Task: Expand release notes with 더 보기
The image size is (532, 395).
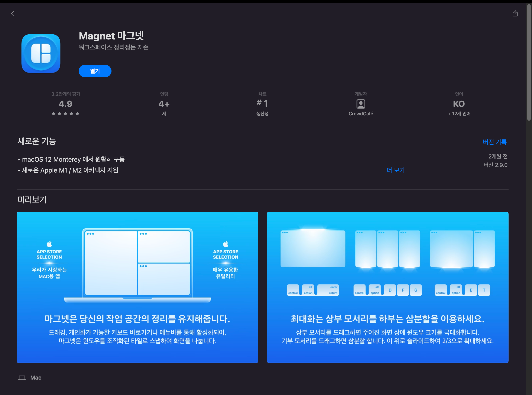Action: tap(396, 170)
